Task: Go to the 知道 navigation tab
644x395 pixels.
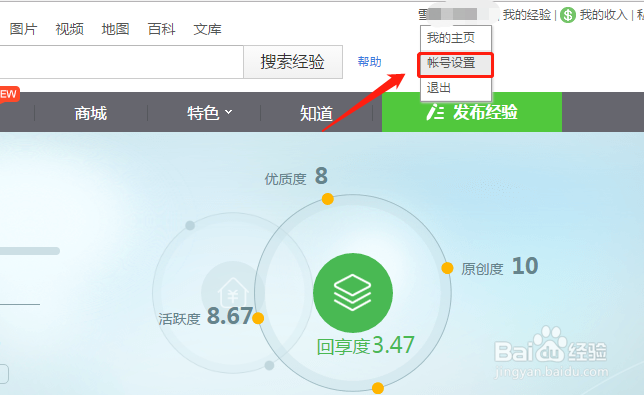Action: (x=316, y=113)
